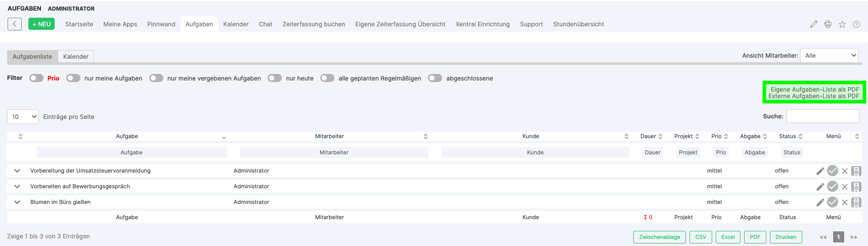Open the Einträge pro Seite dropdown

click(23, 117)
